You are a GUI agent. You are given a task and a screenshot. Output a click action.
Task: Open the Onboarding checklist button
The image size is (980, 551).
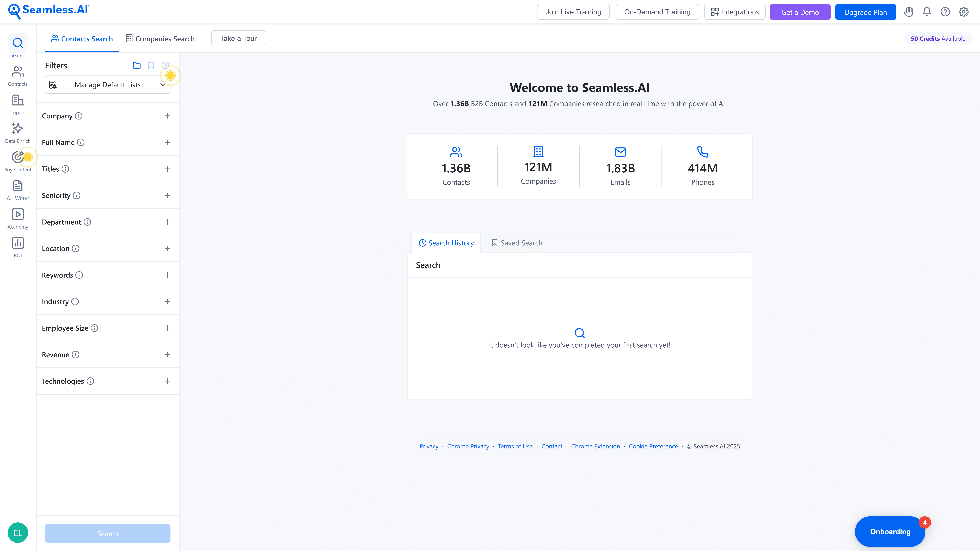(890, 532)
